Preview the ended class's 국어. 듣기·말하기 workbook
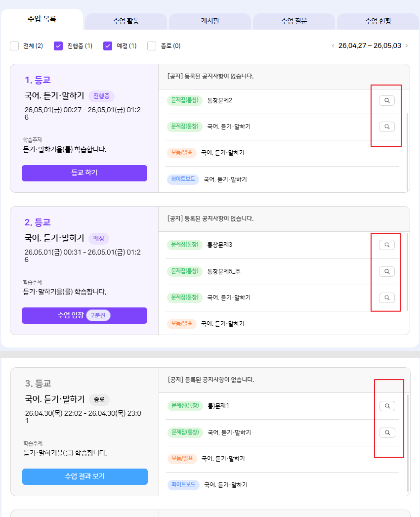 point(387,432)
